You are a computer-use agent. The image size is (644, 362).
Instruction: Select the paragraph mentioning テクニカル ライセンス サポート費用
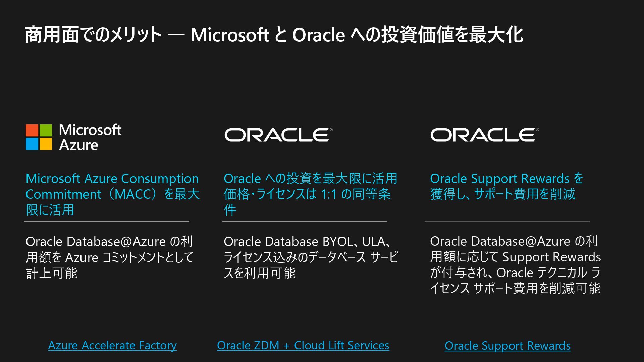point(515,265)
